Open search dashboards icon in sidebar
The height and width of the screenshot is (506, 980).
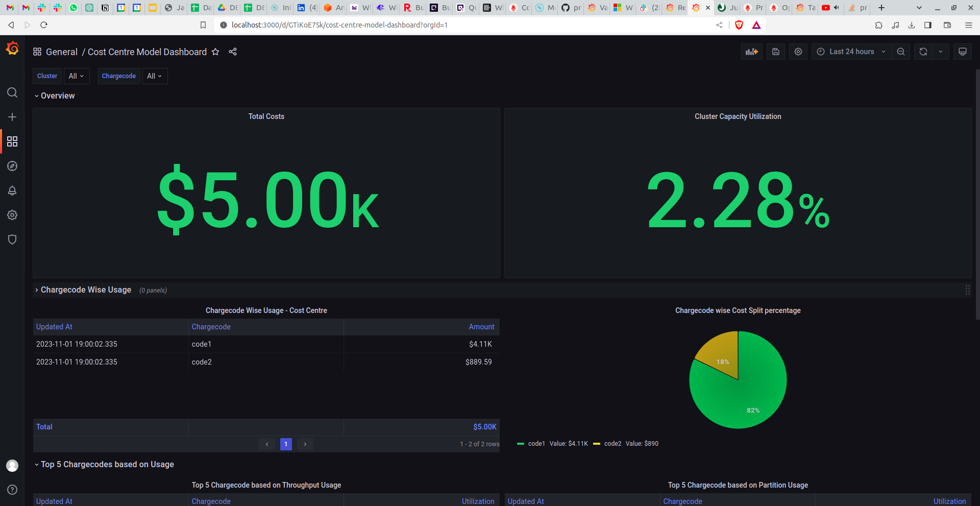coord(12,92)
